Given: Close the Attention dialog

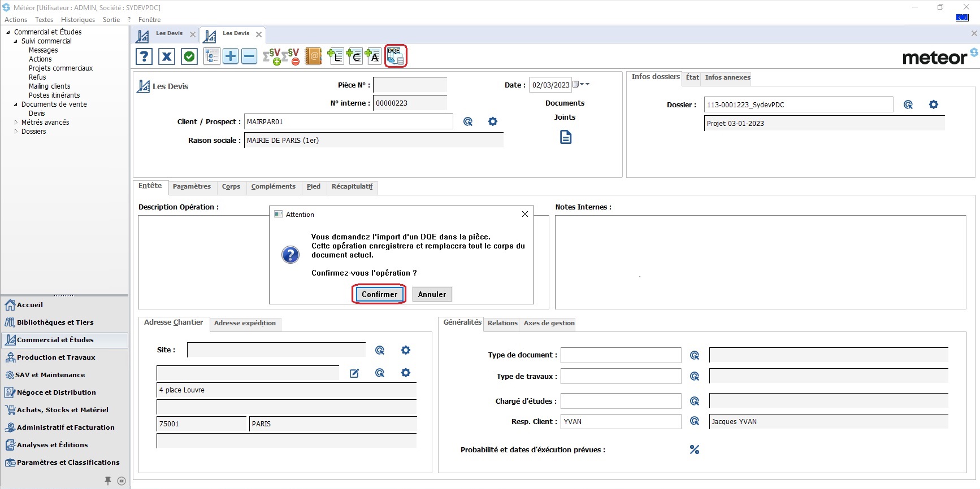Looking at the screenshot, I should tap(525, 214).
